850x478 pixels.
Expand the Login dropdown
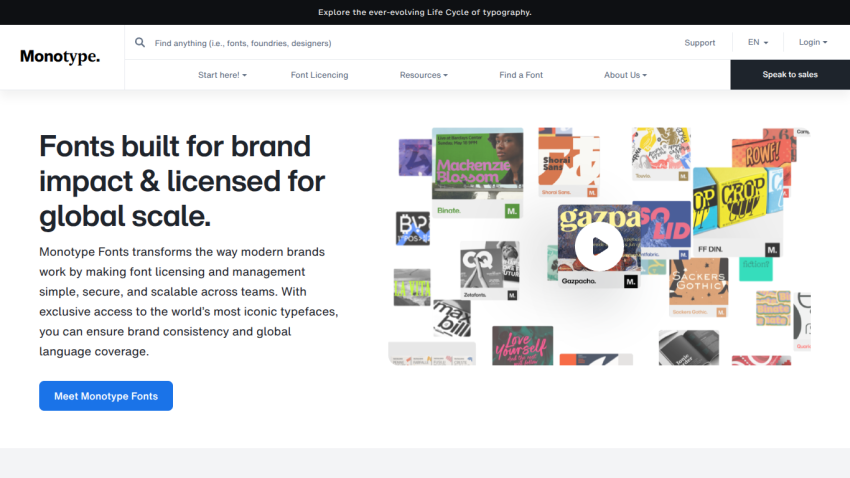(x=813, y=42)
